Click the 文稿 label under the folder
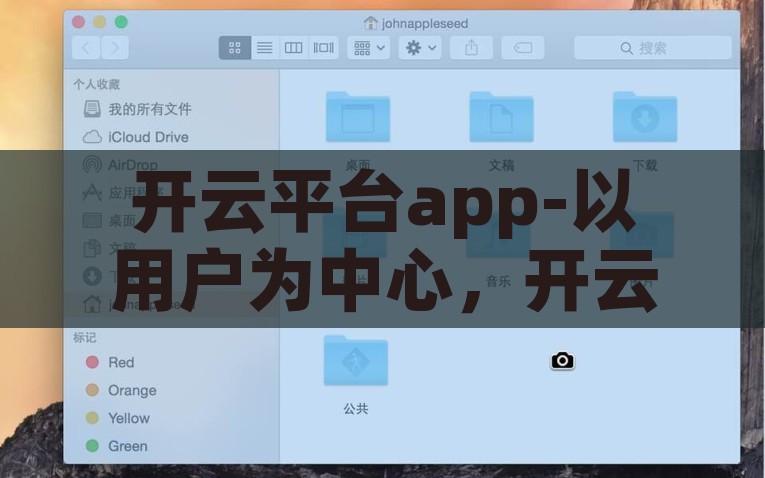Viewport: 765px width, 478px height. coord(501,165)
